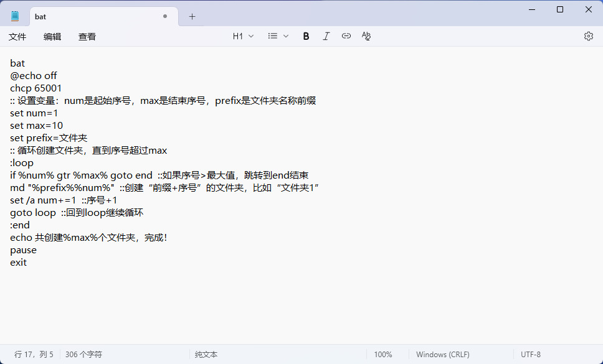The image size is (603, 364).
Task: Add a new tab with the plus button
Action: pos(192,17)
